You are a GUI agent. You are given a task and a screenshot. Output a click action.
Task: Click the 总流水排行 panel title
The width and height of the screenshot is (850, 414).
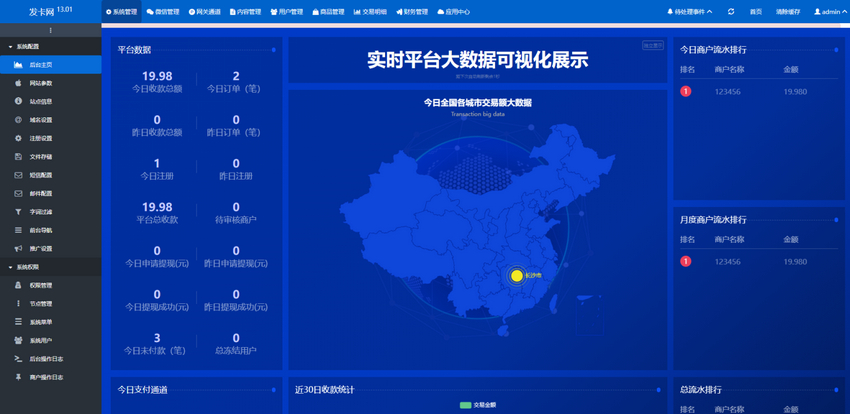pyautogui.click(x=701, y=390)
